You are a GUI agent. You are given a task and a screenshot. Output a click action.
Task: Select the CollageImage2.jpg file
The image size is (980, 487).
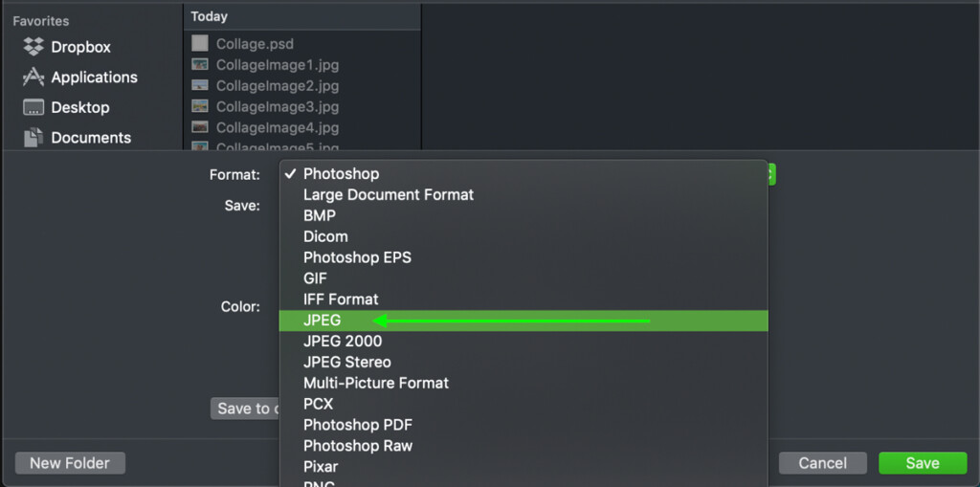pos(266,85)
